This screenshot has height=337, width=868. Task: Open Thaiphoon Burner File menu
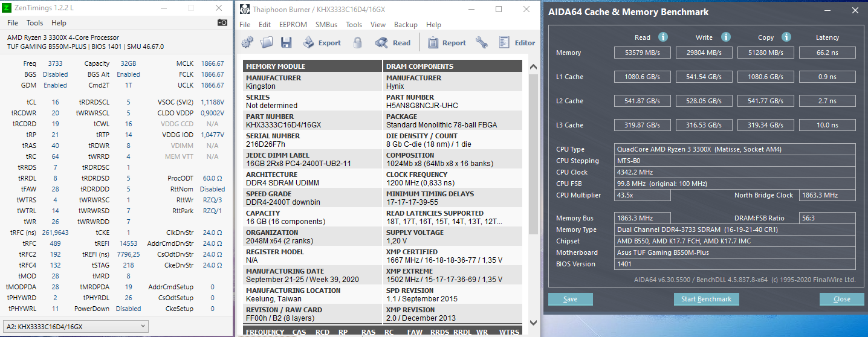click(x=245, y=25)
